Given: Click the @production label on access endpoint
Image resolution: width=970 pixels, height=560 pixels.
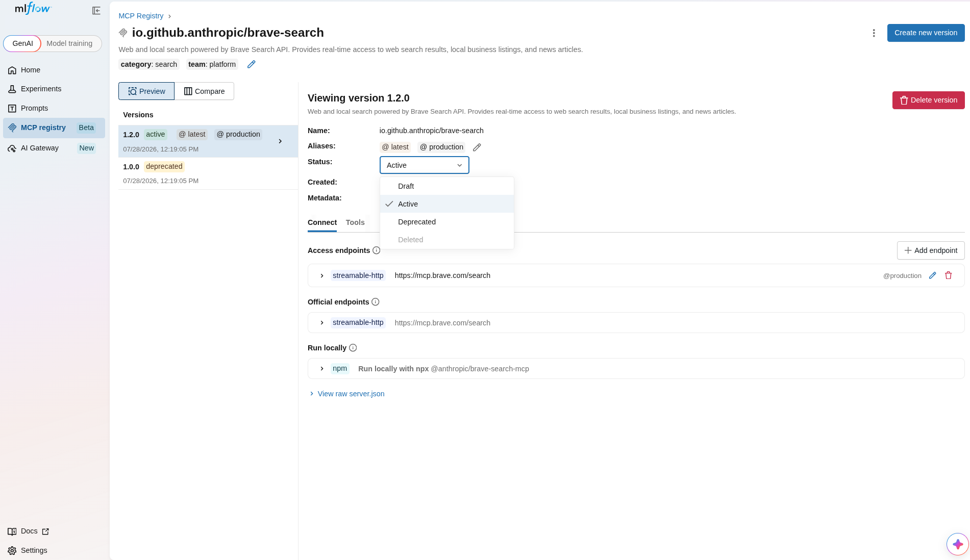Looking at the screenshot, I should 902,276.
